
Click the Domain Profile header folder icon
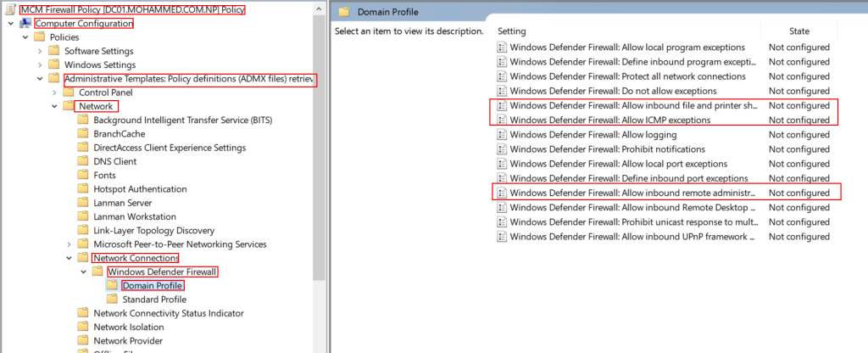344,12
